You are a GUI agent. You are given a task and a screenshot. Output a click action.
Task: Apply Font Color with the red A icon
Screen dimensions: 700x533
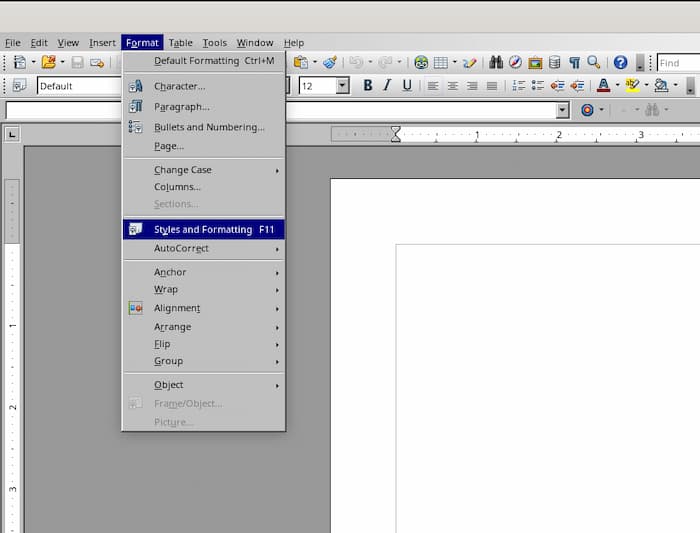pyautogui.click(x=603, y=85)
